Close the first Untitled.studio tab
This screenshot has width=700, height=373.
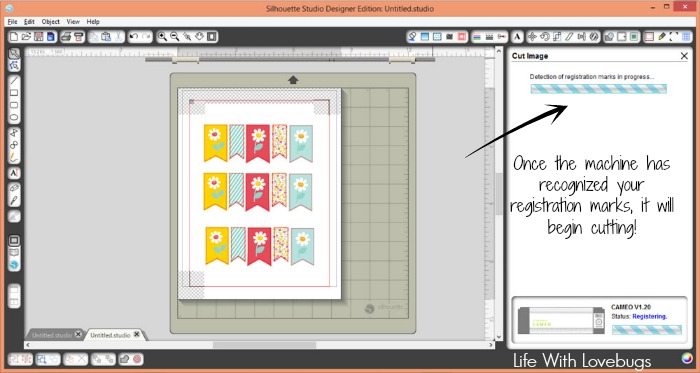tap(78, 334)
